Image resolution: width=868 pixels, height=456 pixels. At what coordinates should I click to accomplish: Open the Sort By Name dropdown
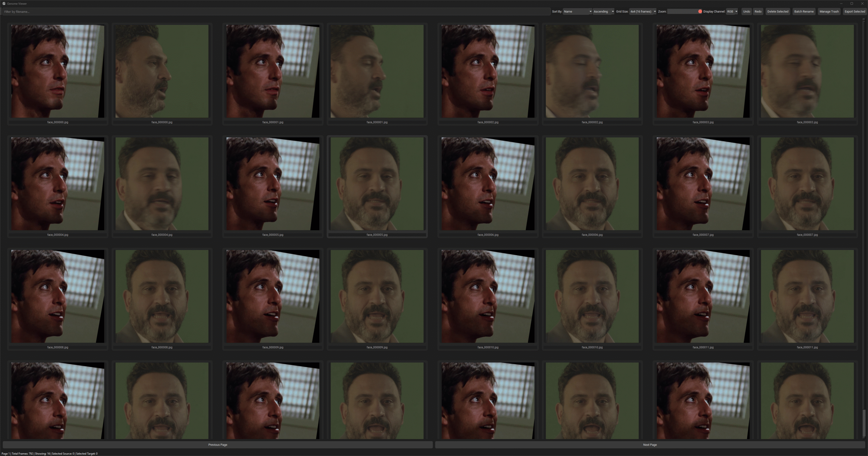pos(577,12)
